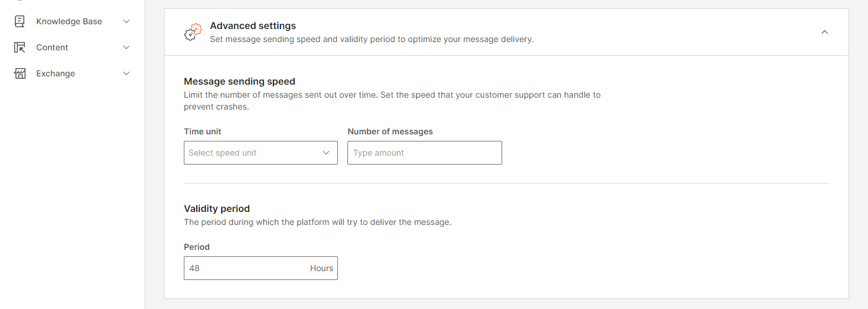Focus the Type amount messages field
Image resolution: width=868 pixels, height=309 pixels.
click(x=425, y=153)
